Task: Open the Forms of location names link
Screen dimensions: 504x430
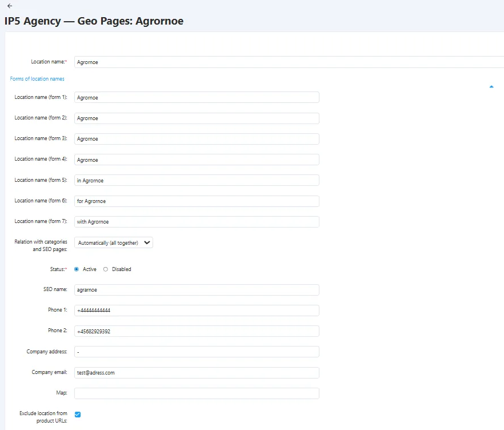Action: pos(37,79)
